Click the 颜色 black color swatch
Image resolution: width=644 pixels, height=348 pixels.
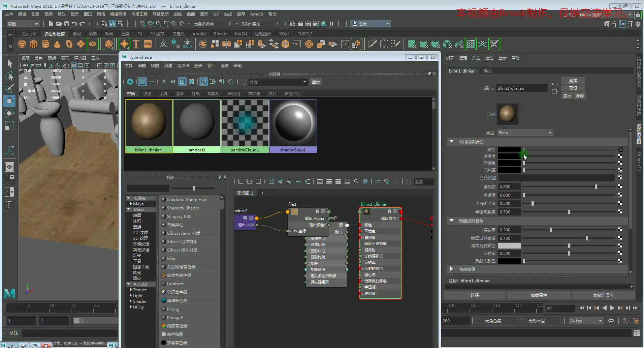[x=510, y=149]
